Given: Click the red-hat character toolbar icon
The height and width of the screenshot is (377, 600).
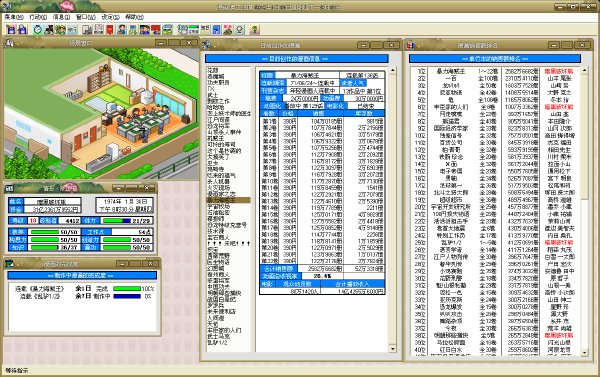Looking at the screenshot, I should coord(155,29).
